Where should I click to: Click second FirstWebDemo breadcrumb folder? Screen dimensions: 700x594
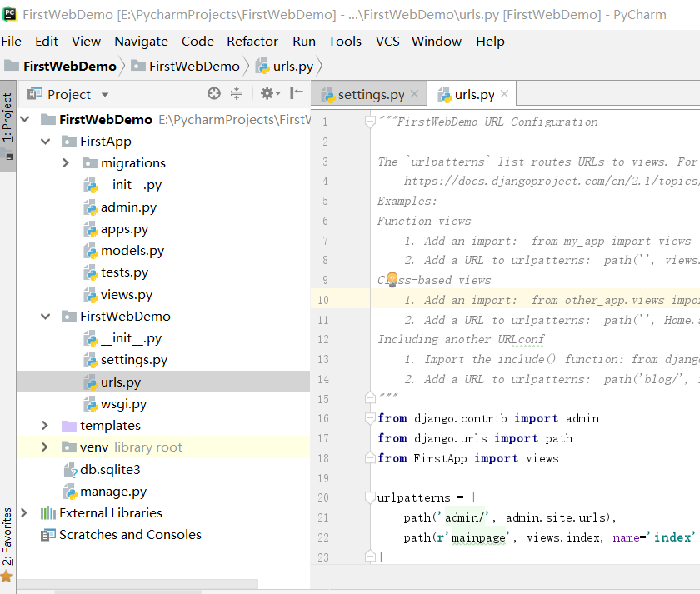[186, 67]
